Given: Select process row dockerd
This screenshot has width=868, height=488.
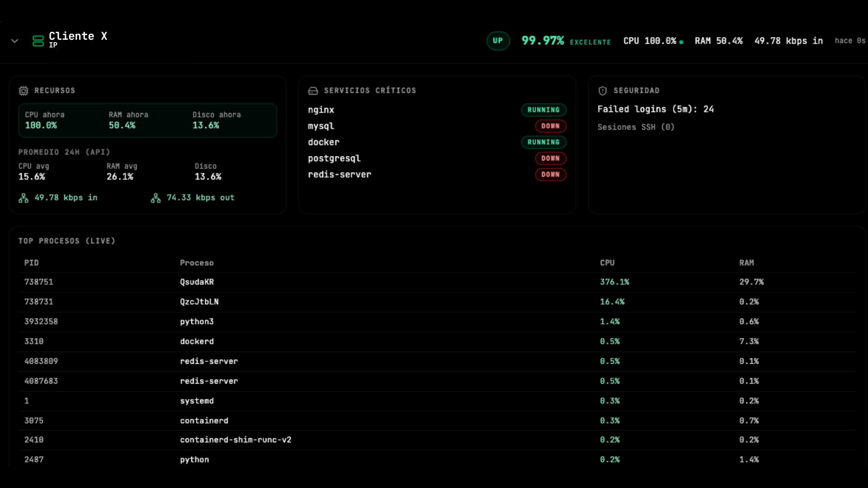Looking at the screenshot, I should tap(437, 342).
